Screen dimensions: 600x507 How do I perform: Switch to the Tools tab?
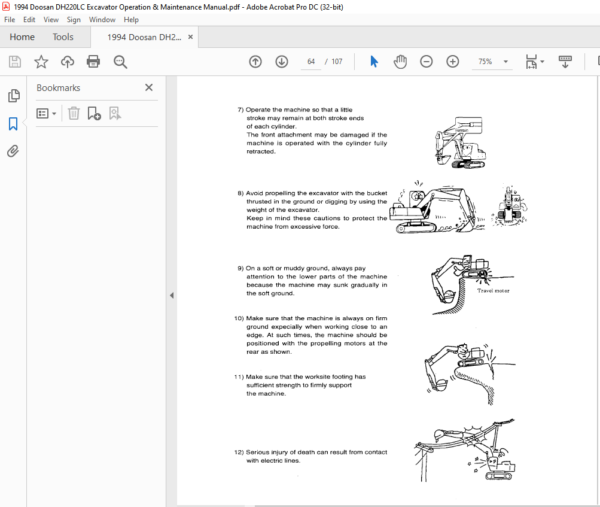(x=63, y=37)
